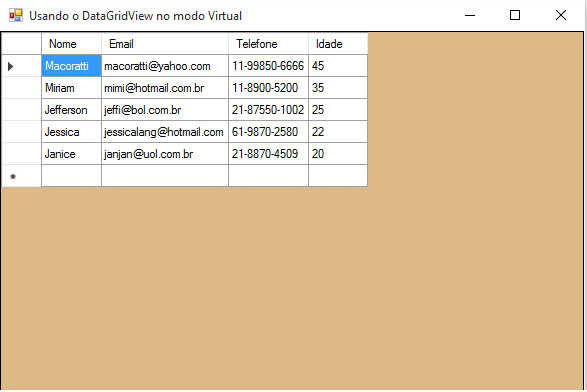Select the Macoratti name cell

72,66
